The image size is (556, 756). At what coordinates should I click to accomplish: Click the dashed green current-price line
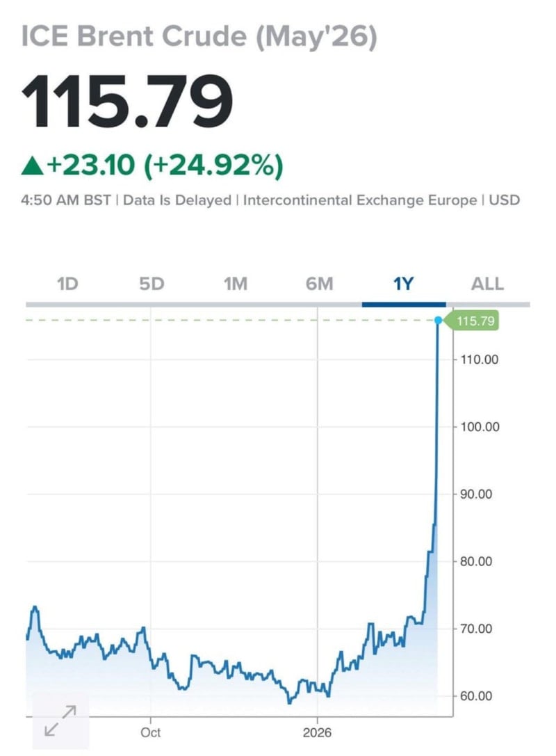(x=229, y=320)
